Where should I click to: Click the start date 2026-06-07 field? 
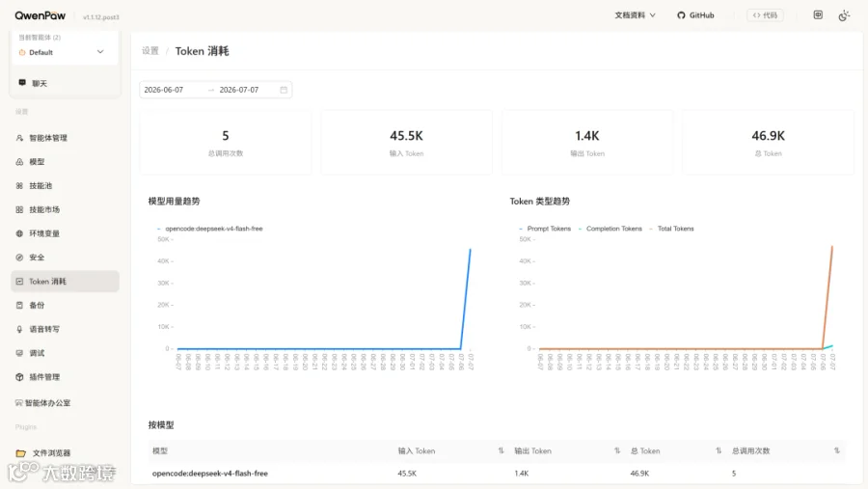(164, 90)
